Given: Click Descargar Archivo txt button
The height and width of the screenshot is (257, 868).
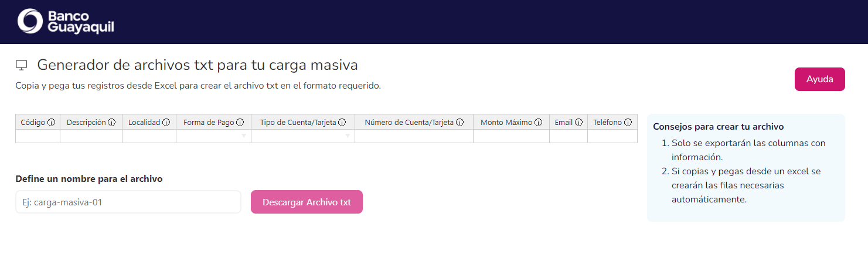Looking at the screenshot, I should (x=307, y=202).
